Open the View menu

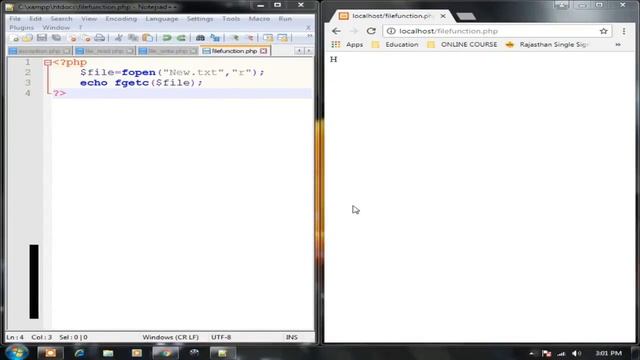(x=89, y=19)
